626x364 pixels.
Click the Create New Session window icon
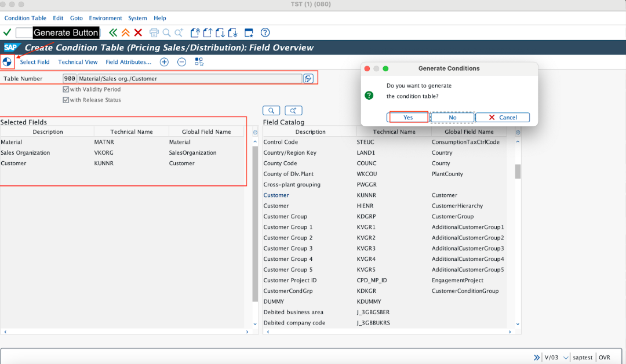click(x=249, y=32)
